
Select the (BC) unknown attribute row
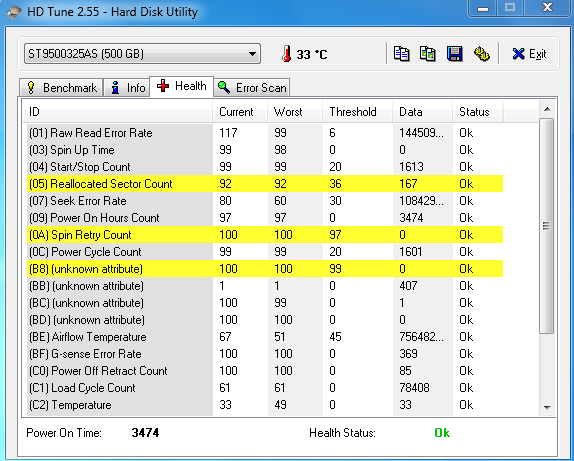coord(265,302)
